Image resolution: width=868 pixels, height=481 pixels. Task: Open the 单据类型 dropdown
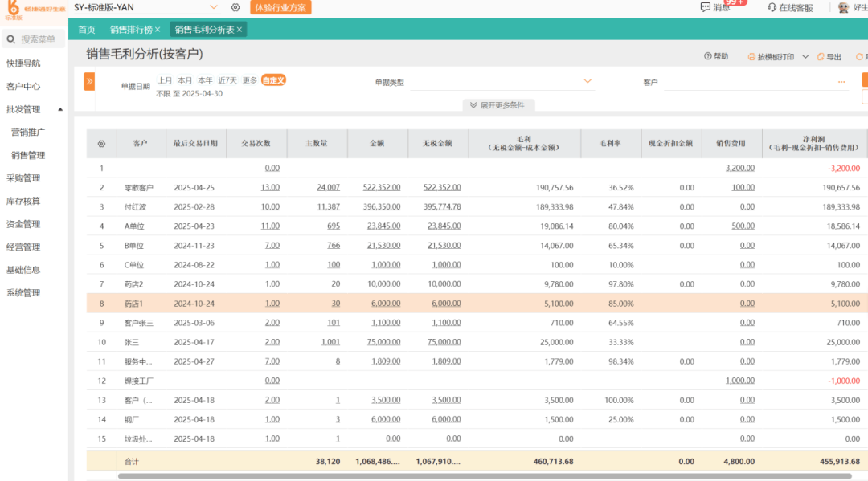click(587, 81)
